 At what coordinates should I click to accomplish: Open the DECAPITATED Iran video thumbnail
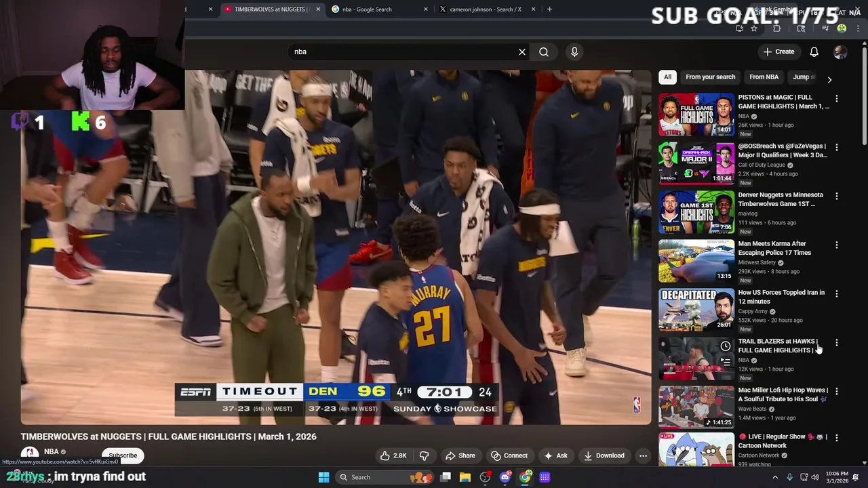pyautogui.click(x=696, y=310)
